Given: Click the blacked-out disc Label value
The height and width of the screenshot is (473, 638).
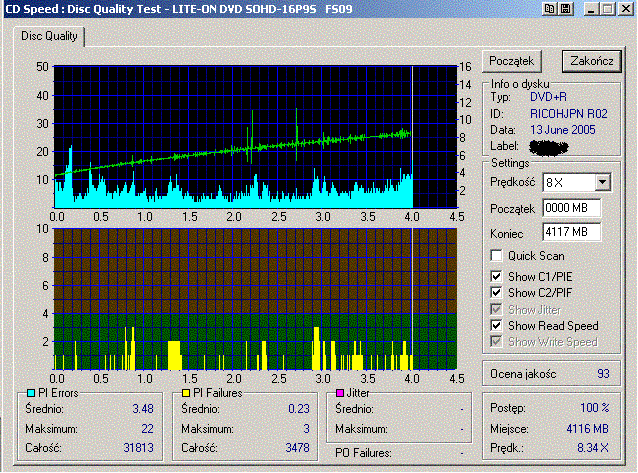Looking at the screenshot, I should [548, 147].
